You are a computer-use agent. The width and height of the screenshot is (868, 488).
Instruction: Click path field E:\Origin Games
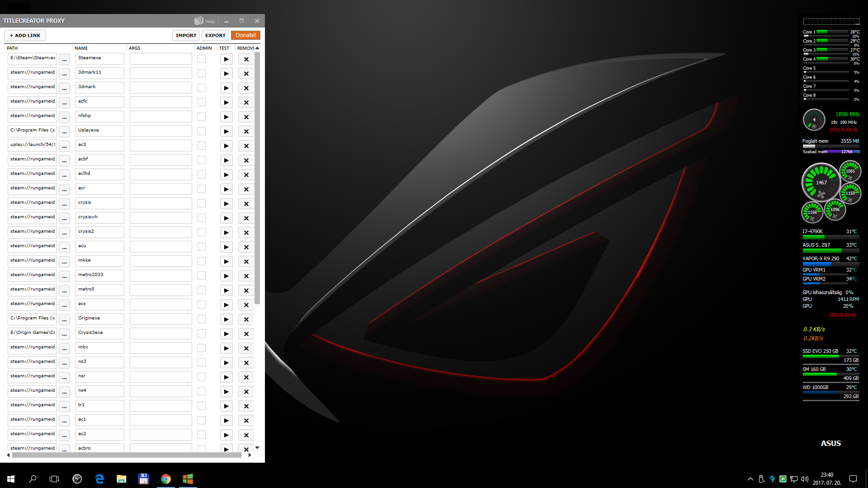coord(33,333)
